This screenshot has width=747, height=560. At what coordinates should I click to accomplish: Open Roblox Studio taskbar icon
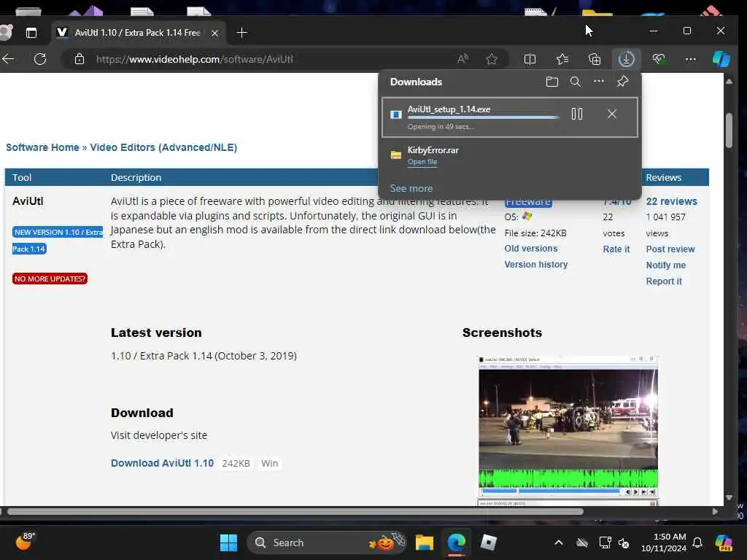click(489, 542)
